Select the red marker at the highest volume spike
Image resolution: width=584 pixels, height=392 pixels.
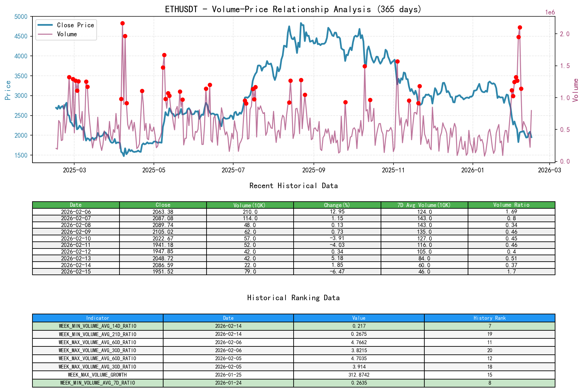pos(122,23)
